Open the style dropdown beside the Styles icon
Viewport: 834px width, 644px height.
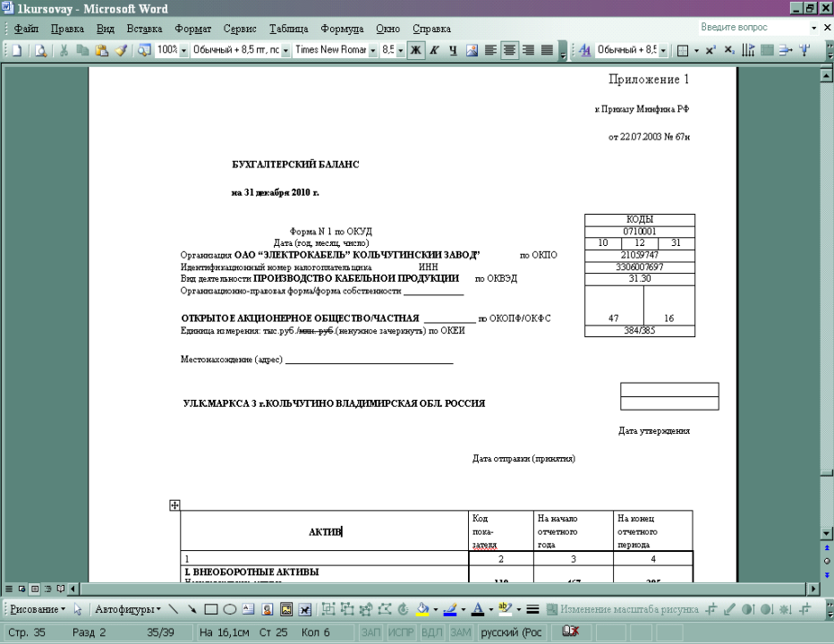coord(663,50)
